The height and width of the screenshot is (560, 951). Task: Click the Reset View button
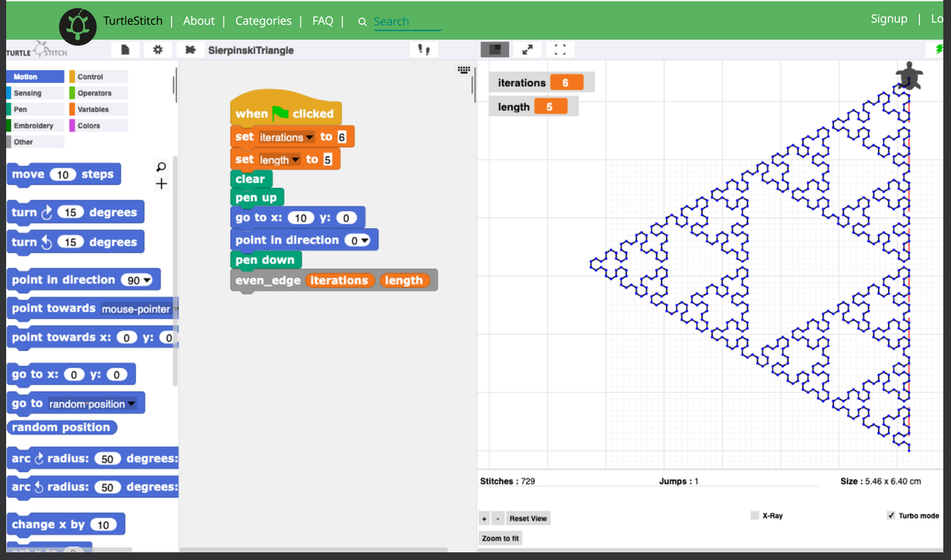[x=528, y=519]
